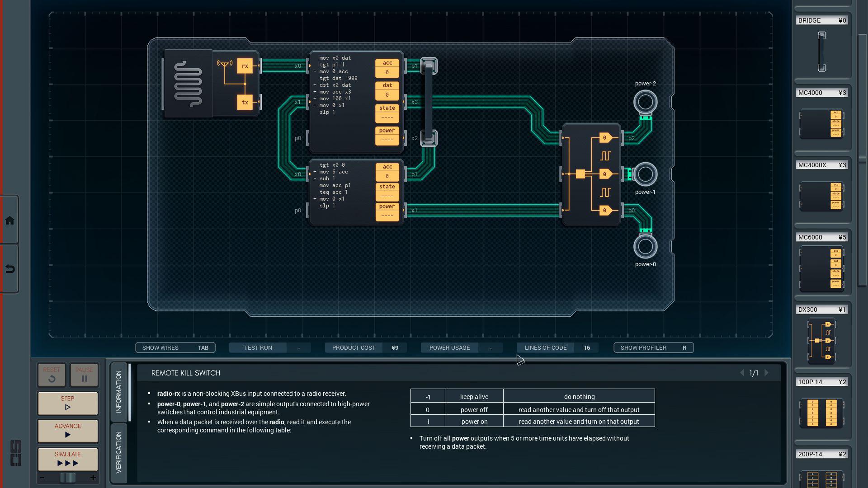Open the INFORMATION tab
The height and width of the screenshot is (488, 868).
[x=119, y=389]
